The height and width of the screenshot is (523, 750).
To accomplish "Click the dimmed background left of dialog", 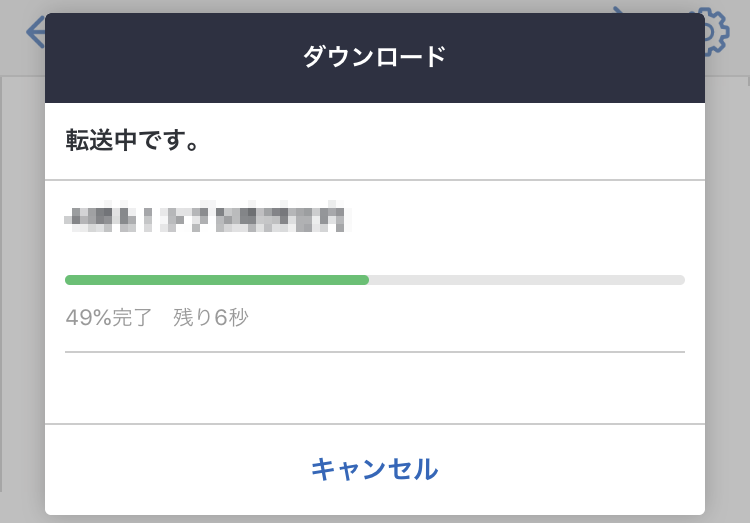I will [22, 287].
